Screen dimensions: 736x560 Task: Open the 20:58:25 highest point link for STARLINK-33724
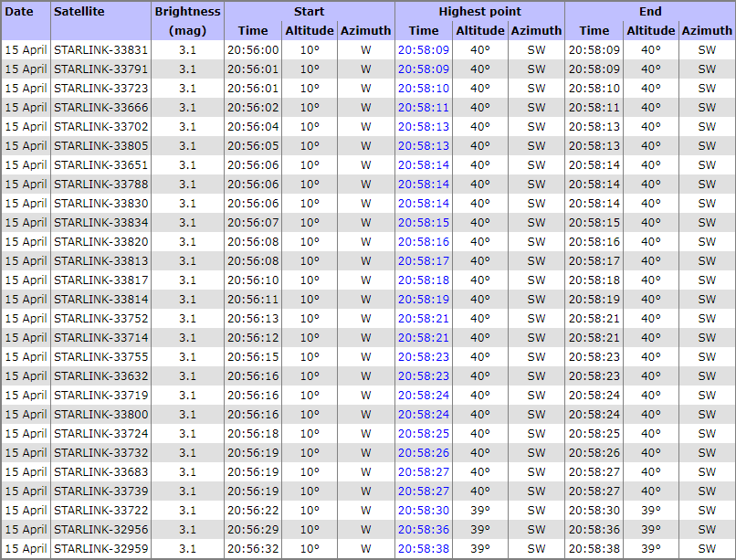pos(424,434)
